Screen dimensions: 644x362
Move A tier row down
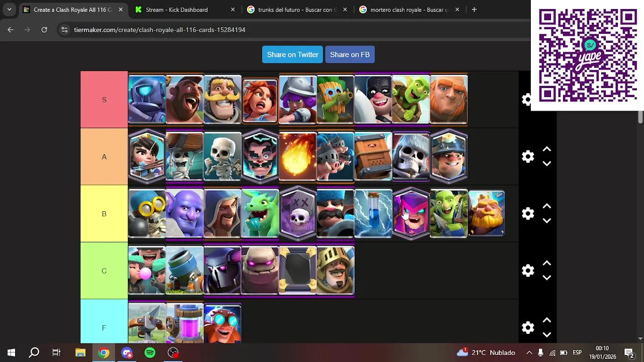547,163
